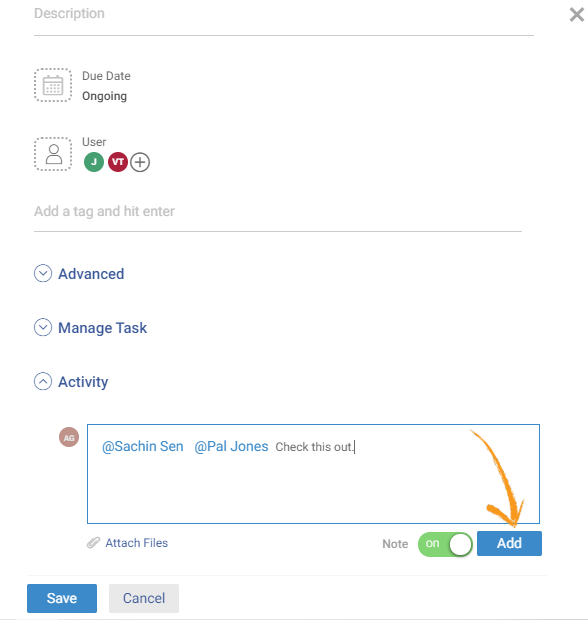Focus the Description input field
The height and width of the screenshot is (620, 588).
[284, 18]
